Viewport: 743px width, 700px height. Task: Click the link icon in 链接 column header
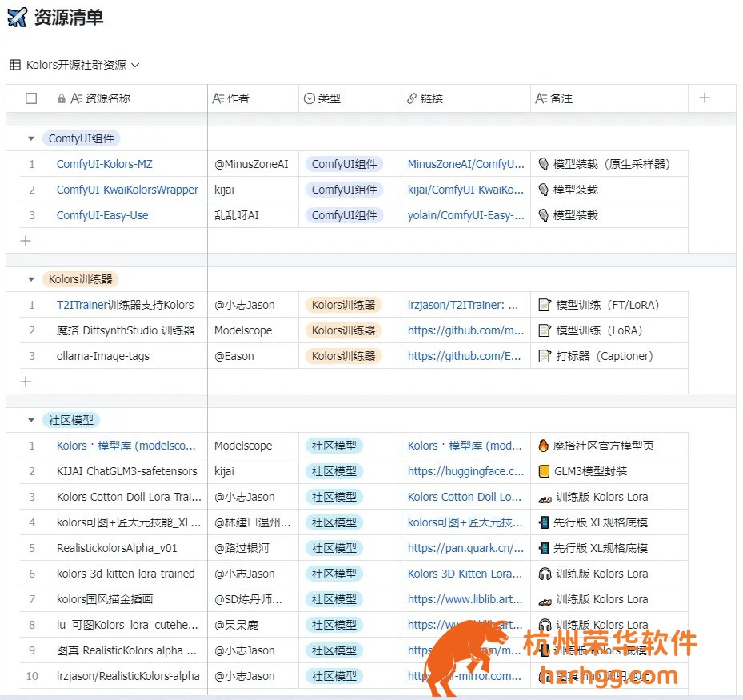(x=412, y=98)
